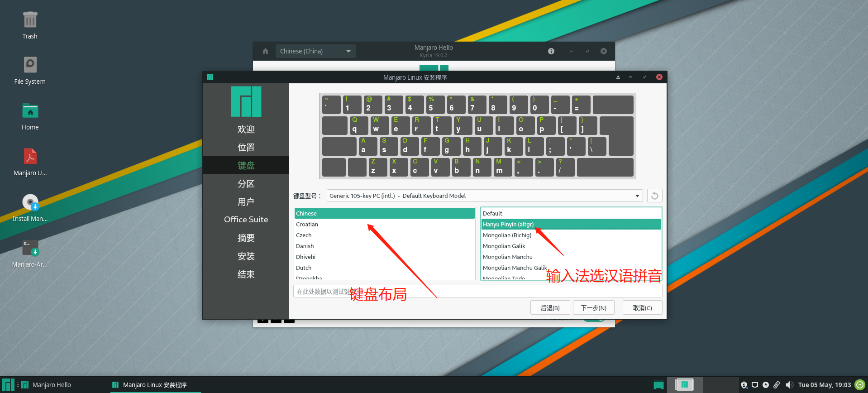
Task: Select Mongolian Manchu Galik variant
Action: tap(571, 268)
